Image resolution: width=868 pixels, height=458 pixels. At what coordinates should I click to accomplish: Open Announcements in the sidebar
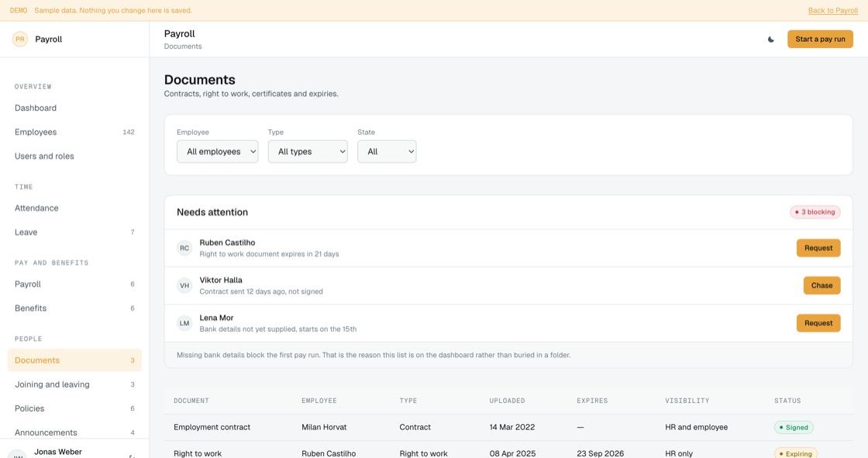click(74, 432)
